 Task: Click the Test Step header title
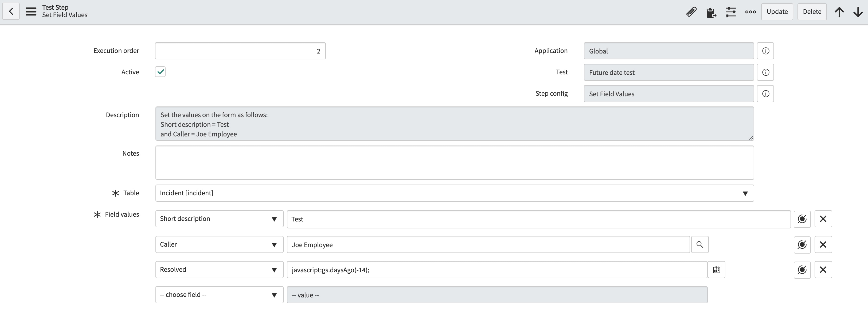[x=55, y=7]
